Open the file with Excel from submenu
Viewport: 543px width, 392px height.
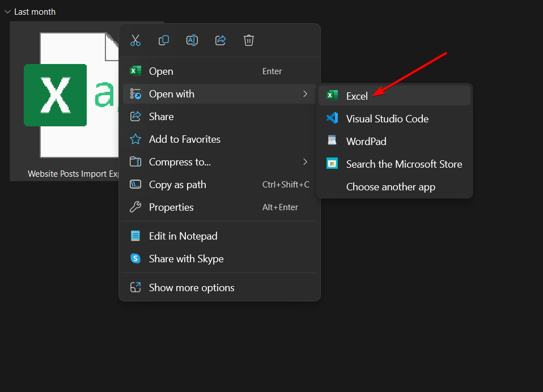(x=394, y=96)
